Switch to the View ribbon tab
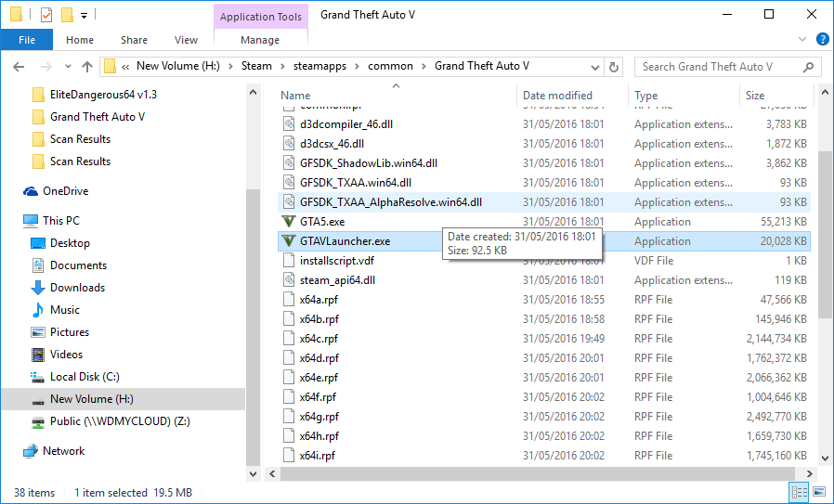The width and height of the screenshot is (834, 504). [x=186, y=40]
